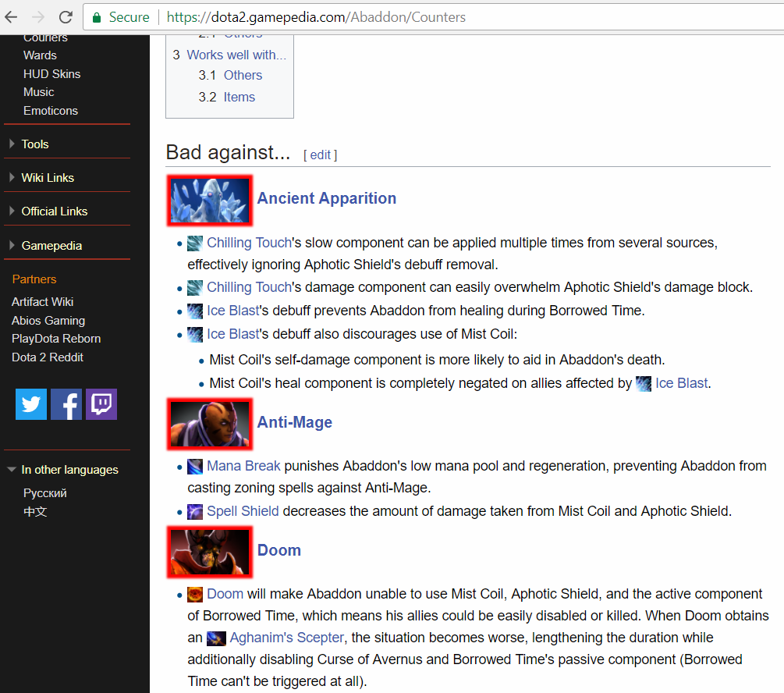Screen dimensions: 784x693
Task: Switch to the Русский language version
Action: pyautogui.click(x=45, y=493)
